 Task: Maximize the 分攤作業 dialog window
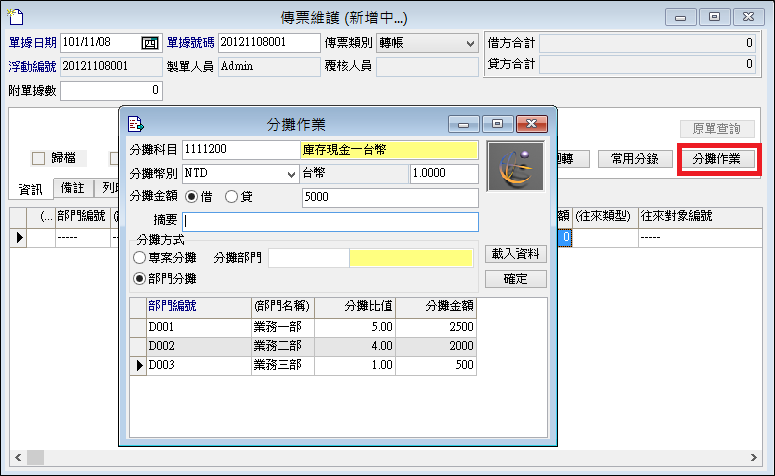[497, 124]
